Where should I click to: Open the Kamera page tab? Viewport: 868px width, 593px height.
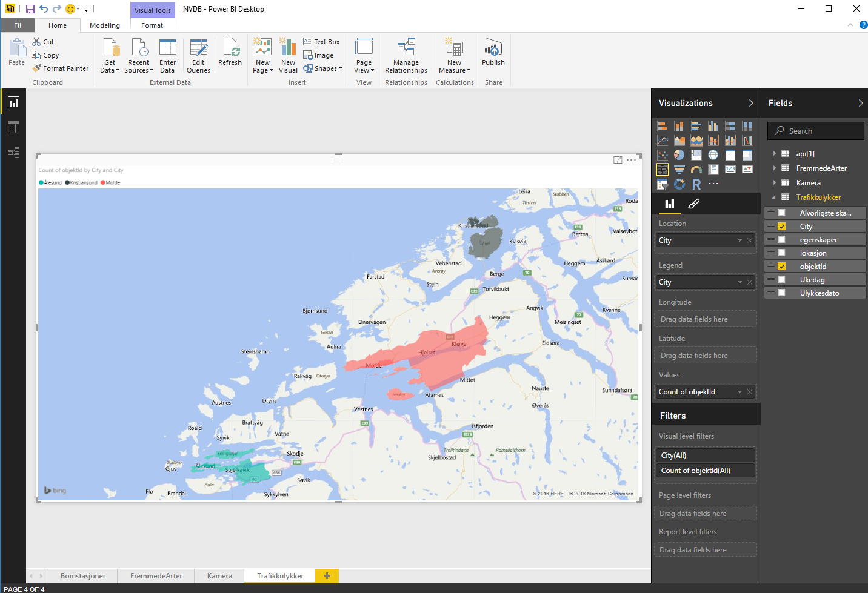219,576
